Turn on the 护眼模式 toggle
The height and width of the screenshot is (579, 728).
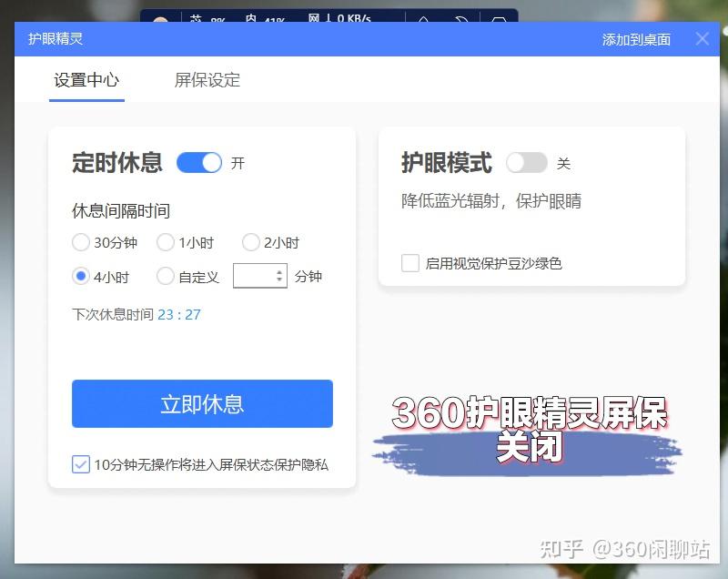[x=527, y=163]
